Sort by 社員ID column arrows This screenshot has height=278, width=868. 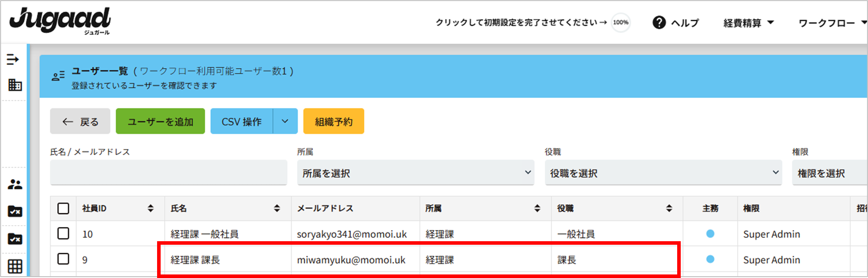click(x=150, y=208)
